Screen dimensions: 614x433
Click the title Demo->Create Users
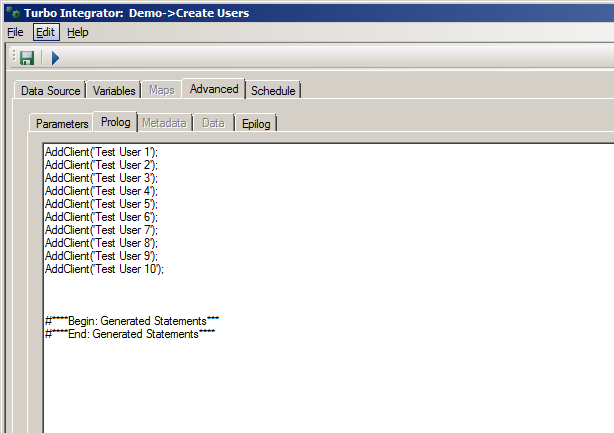[189, 13]
